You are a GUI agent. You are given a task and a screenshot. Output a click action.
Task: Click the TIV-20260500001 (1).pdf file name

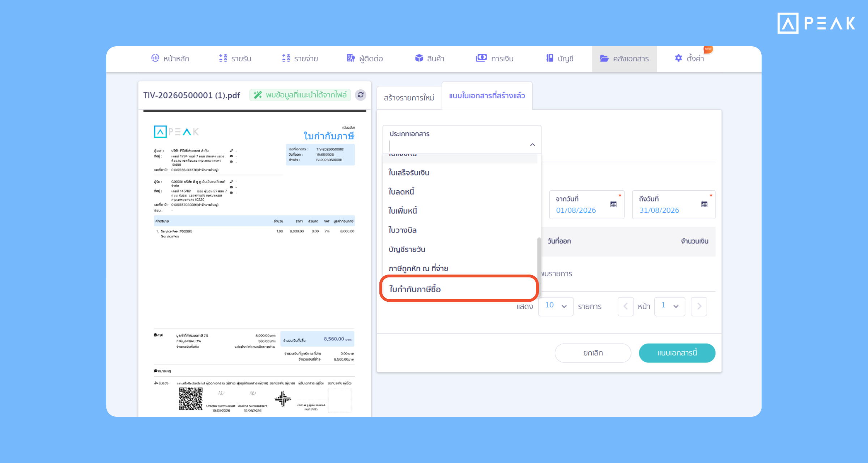point(192,95)
